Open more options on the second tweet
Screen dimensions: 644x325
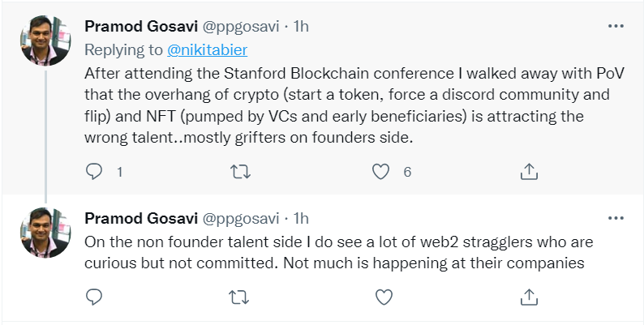click(616, 219)
